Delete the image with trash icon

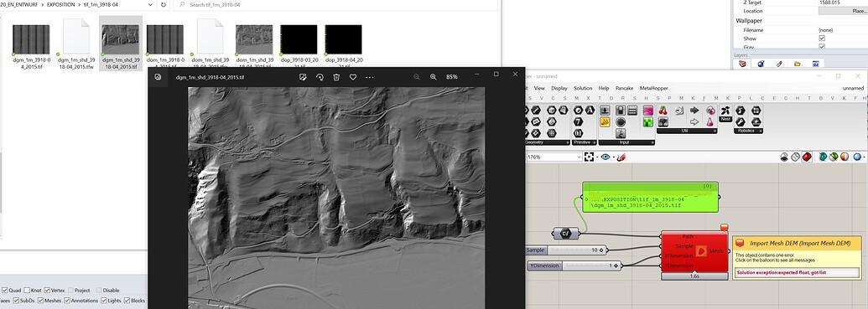point(336,77)
